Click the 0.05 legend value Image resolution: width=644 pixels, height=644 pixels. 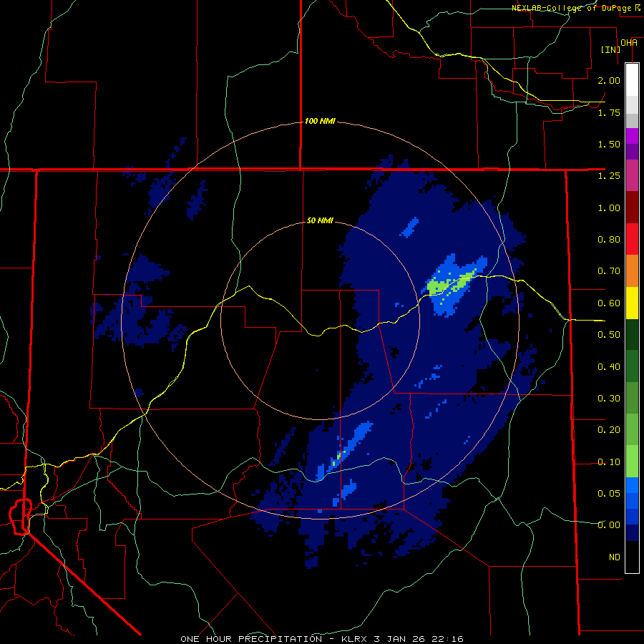(x=609, y=493)
